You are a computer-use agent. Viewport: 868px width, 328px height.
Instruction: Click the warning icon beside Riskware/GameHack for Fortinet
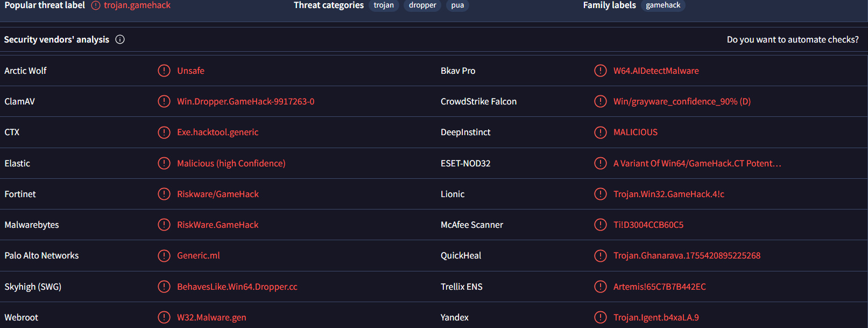164,194
